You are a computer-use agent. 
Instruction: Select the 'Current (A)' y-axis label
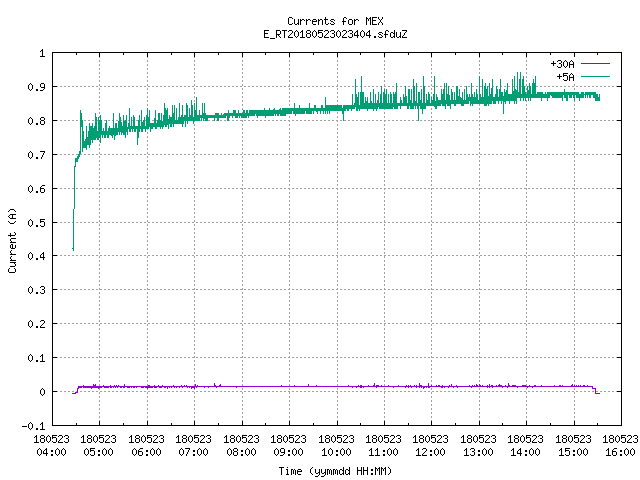12,240
